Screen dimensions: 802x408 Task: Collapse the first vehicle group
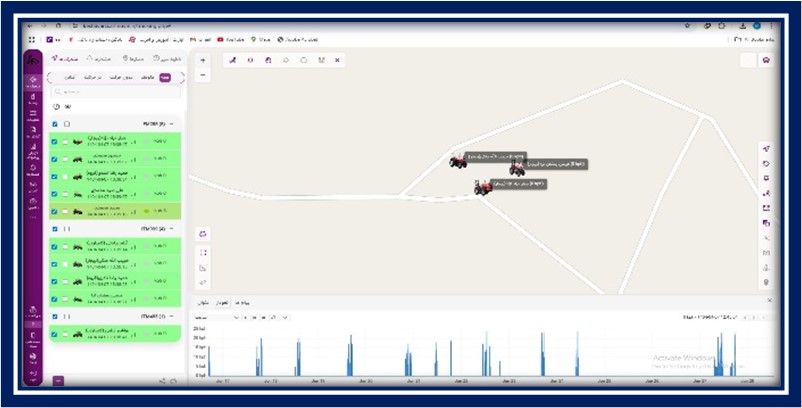coord(171,124)
